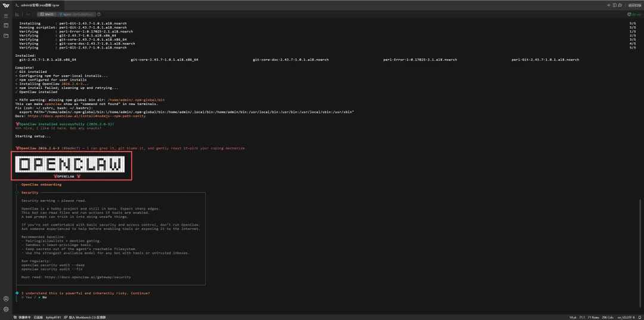Image resolution: width=644 pixels, height=320 pixels.
Task: Click the 'openclaw security audit --fix' line
Action: (52, 269)
